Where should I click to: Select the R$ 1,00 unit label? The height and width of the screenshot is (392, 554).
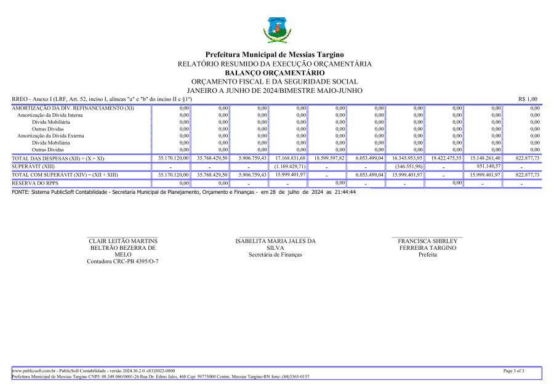528,99
